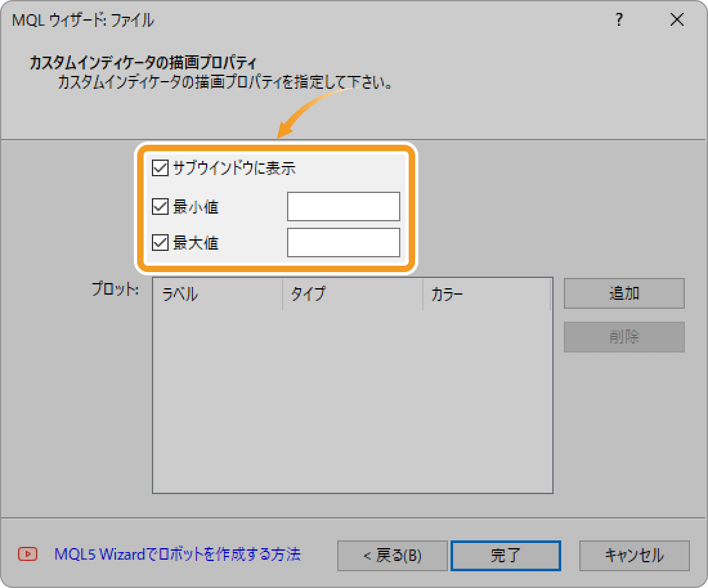The height and width of the screenshot is (588, 708).
Task: Click the カラー column header
Action: (487, 294)
